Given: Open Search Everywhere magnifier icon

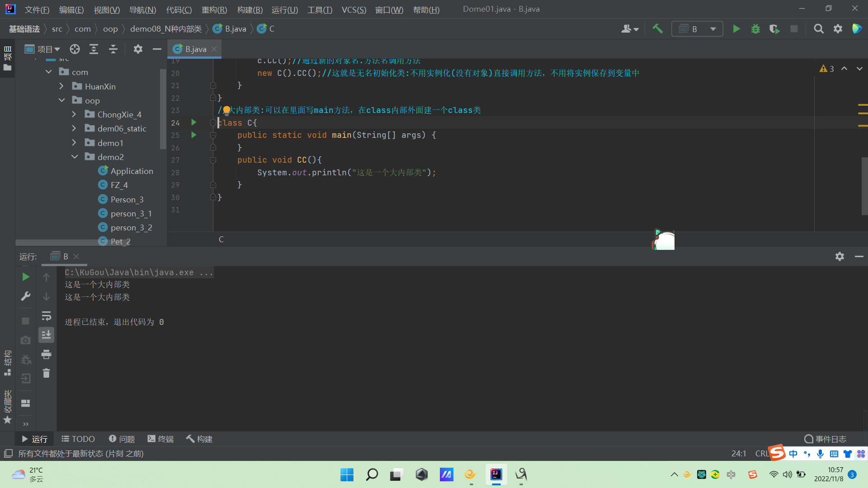Looking at the screenshot, I should point(818,29).
